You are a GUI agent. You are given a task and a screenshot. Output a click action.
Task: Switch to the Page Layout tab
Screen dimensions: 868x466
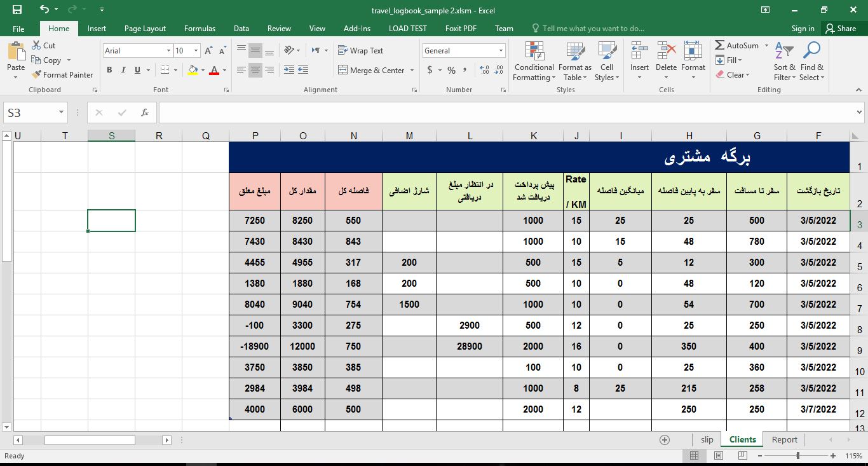click(145, 29)
